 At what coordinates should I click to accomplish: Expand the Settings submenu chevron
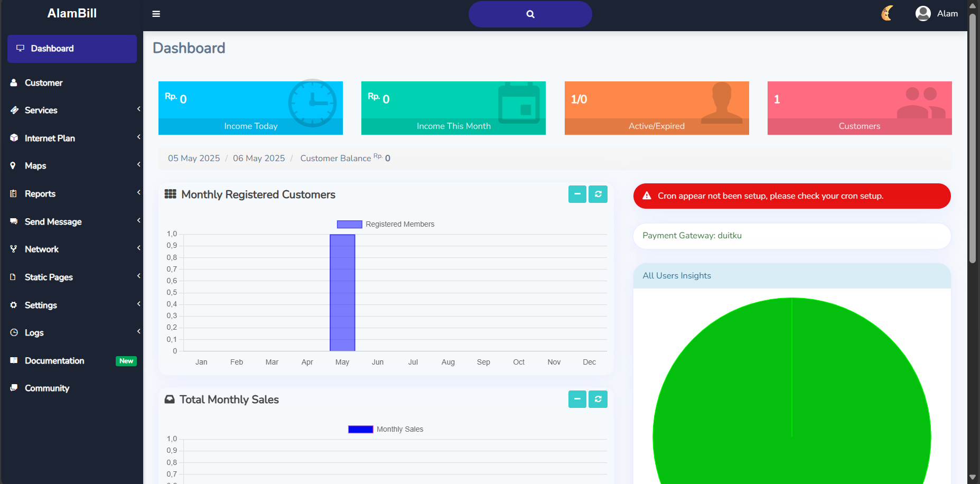pos(138,304)
